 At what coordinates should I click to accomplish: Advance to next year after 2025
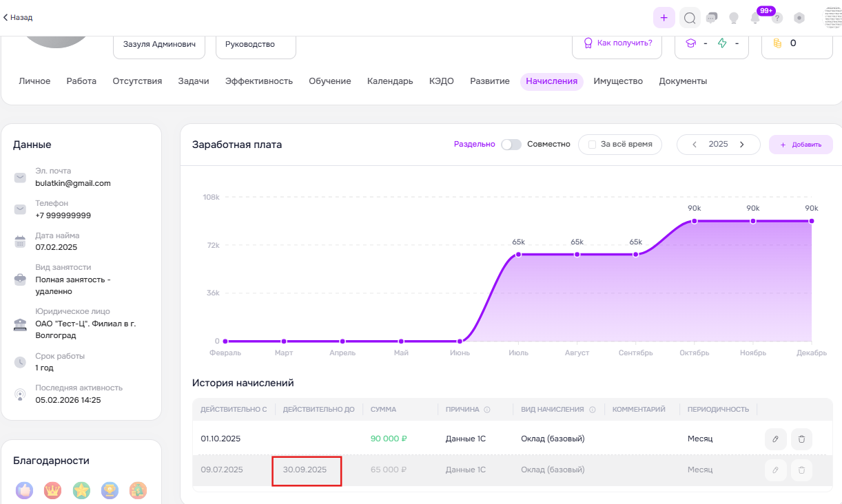pyautogui.click(x=742, y=145)
